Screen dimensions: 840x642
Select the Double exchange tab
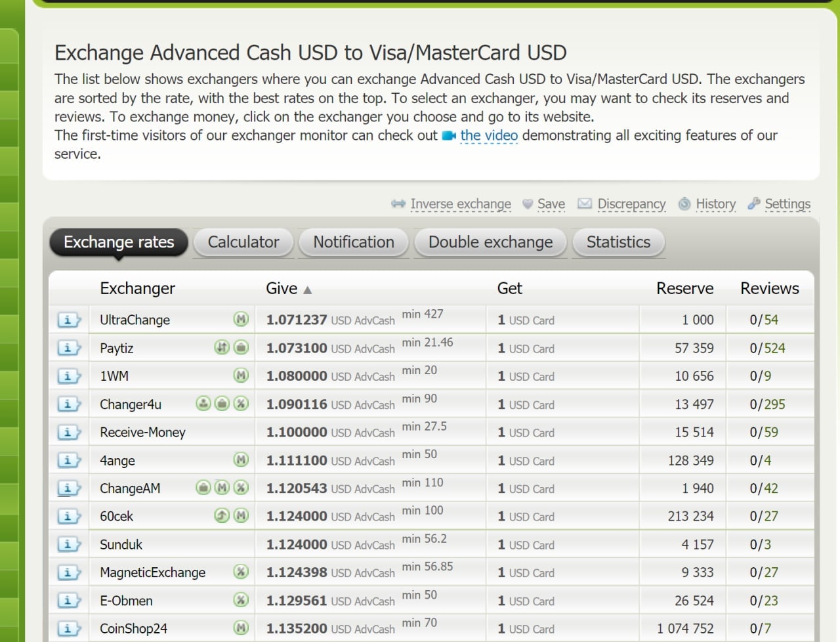[x=491, y=242]
